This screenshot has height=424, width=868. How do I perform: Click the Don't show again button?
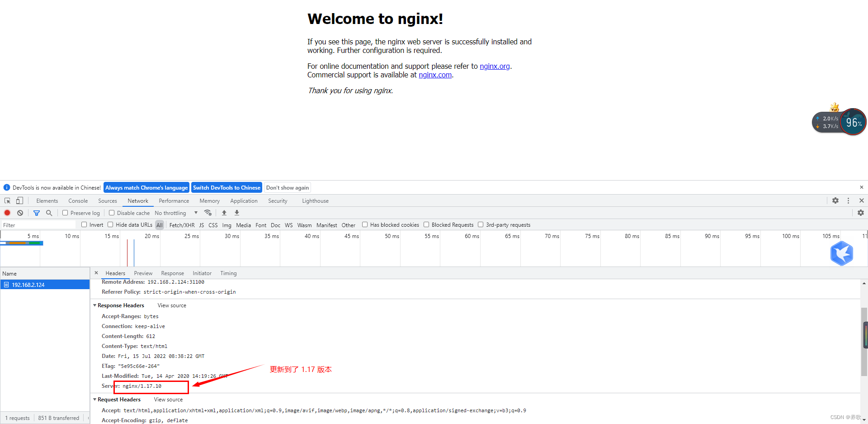coord(288,188)
